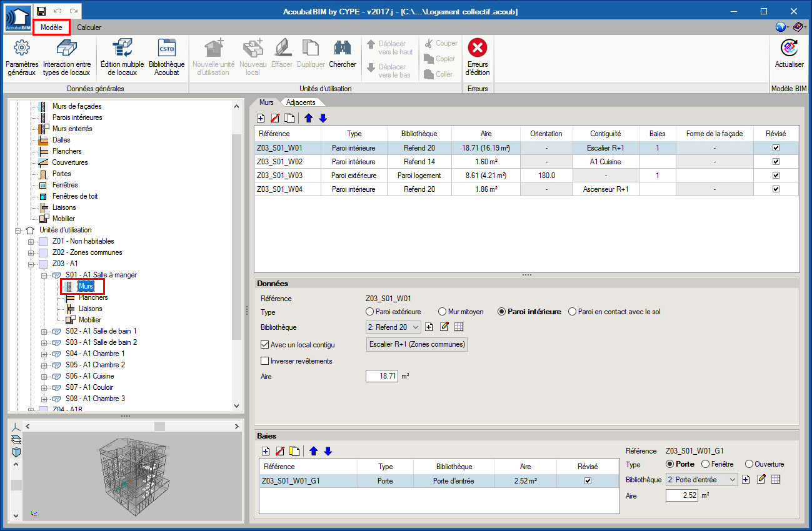The height and width of the screenshot is (531, 812).
Task: Click Escalier R+1 (Zones communes) button
Action: tap(416, 344)
